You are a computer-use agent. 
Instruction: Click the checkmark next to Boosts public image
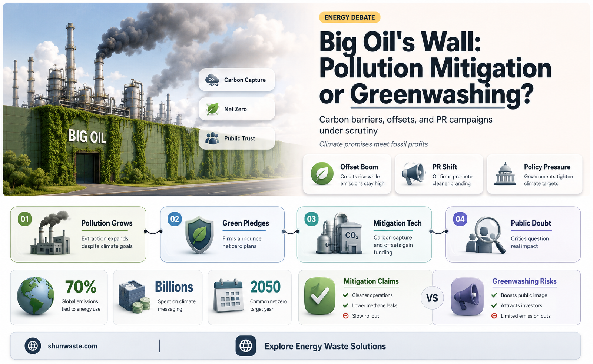[494, 295]
